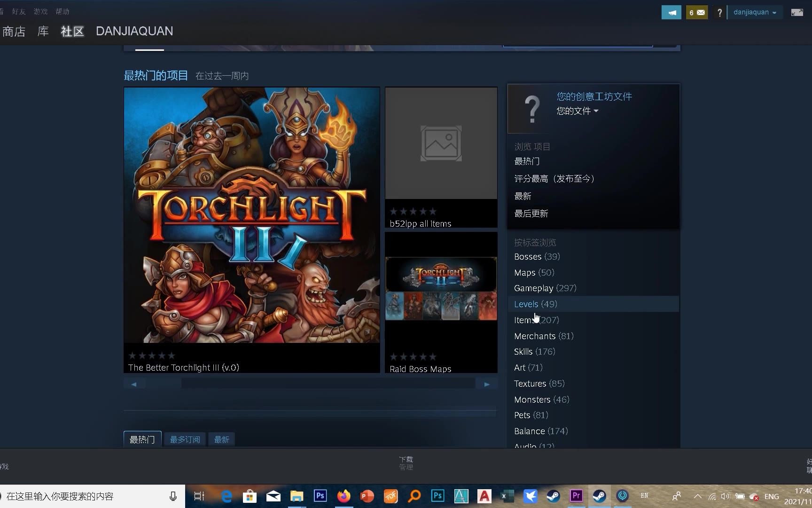Click the question mark avatar image
Screen dimensions: 812x508
[x=532, y=109]
